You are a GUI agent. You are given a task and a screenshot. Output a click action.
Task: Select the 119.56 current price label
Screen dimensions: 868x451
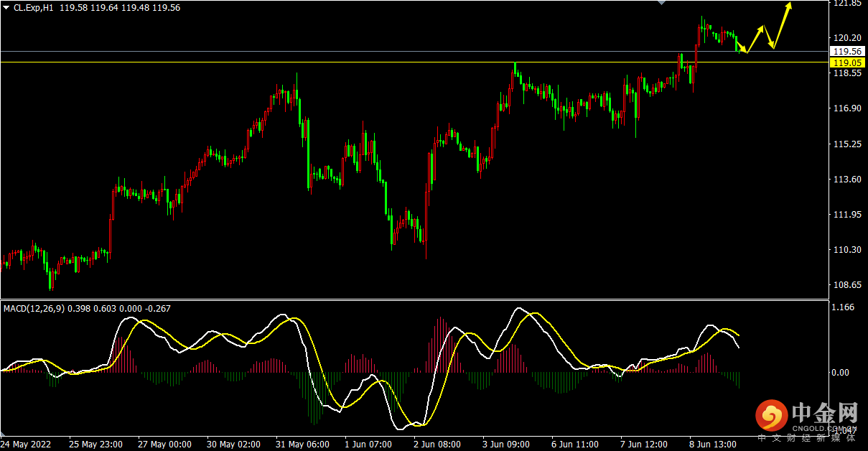846,52
